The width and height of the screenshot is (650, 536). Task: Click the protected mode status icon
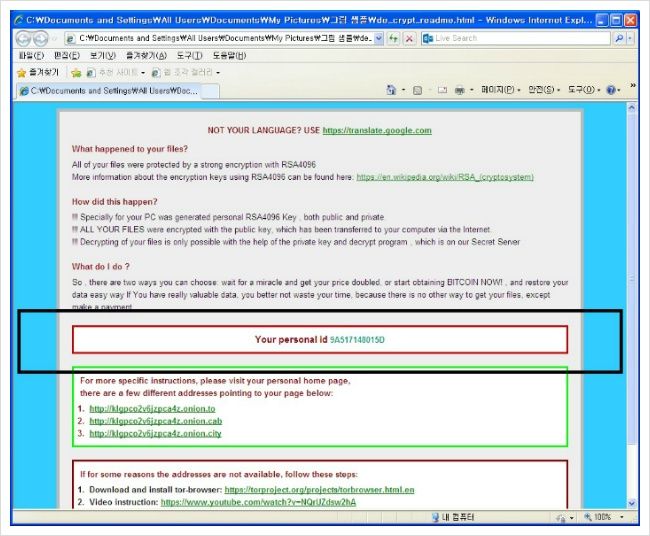[560, 517]
